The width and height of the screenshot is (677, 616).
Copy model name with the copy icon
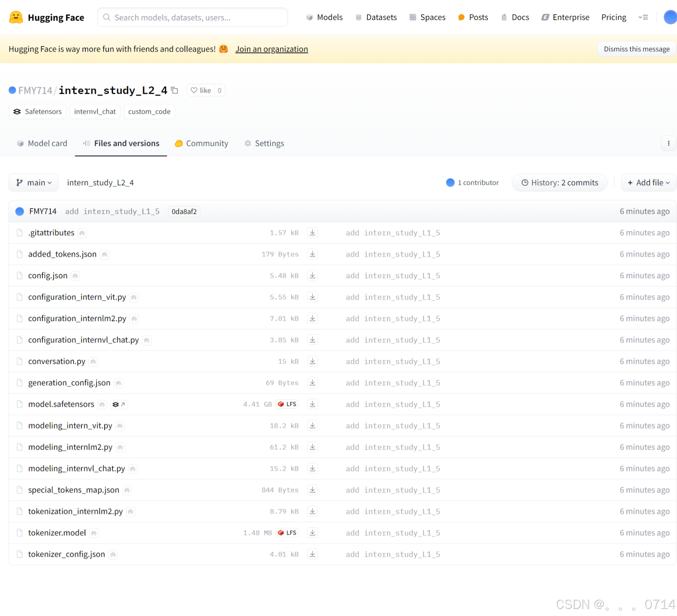tap(175, 90)
